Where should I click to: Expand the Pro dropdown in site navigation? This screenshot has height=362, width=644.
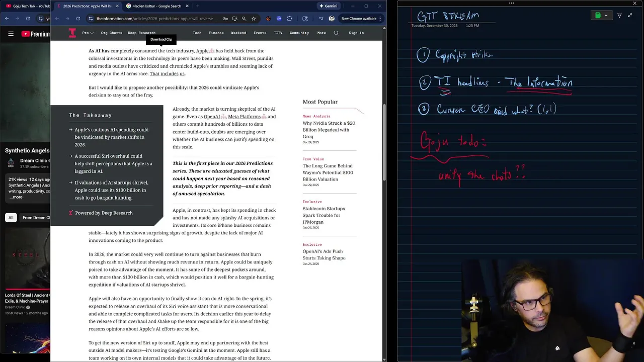click(x=88, y=33)
